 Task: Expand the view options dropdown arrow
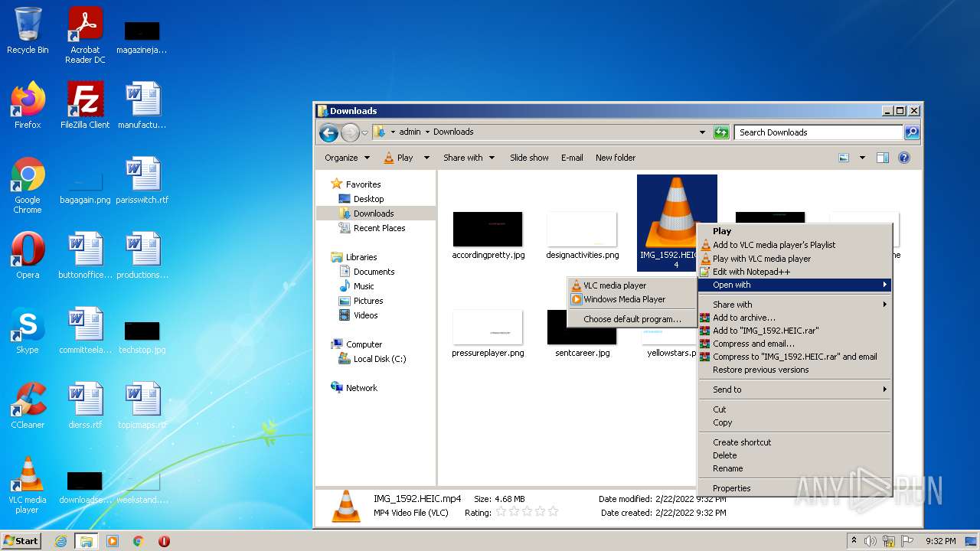pos(862,158)
